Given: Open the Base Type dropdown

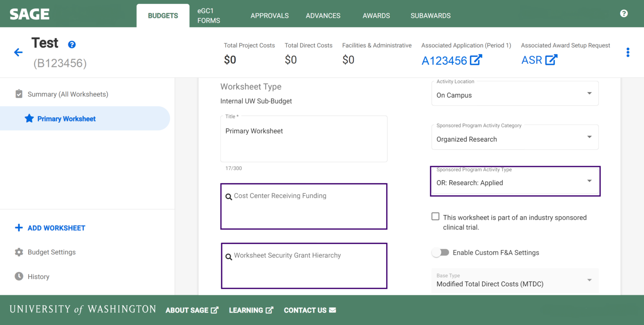Looking at the screenshot, I should click(x=589, y=280).
